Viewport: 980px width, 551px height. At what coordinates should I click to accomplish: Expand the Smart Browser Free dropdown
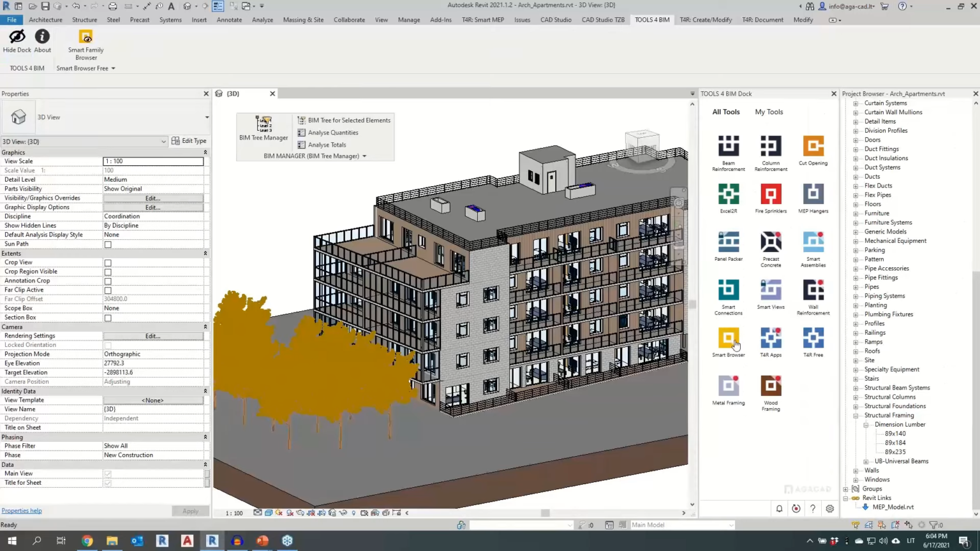click(113, 68)
